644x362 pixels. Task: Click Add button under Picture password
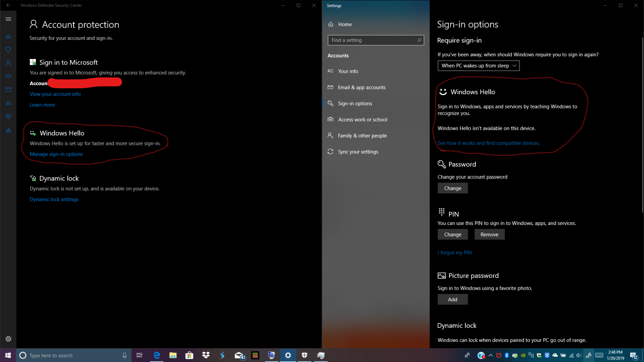tap(453, 299)
